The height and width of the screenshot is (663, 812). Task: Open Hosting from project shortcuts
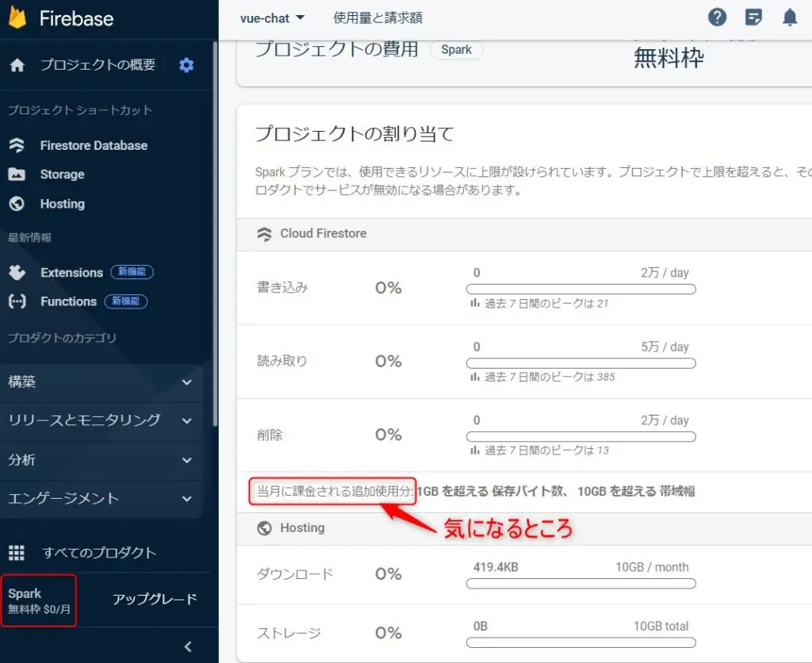[x=62, y=204]
